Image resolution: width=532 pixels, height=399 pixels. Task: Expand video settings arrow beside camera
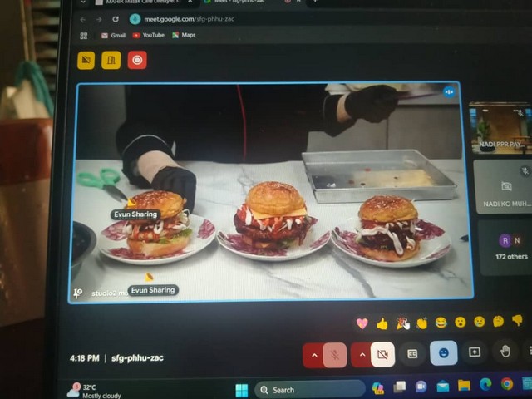pos(361,356)
